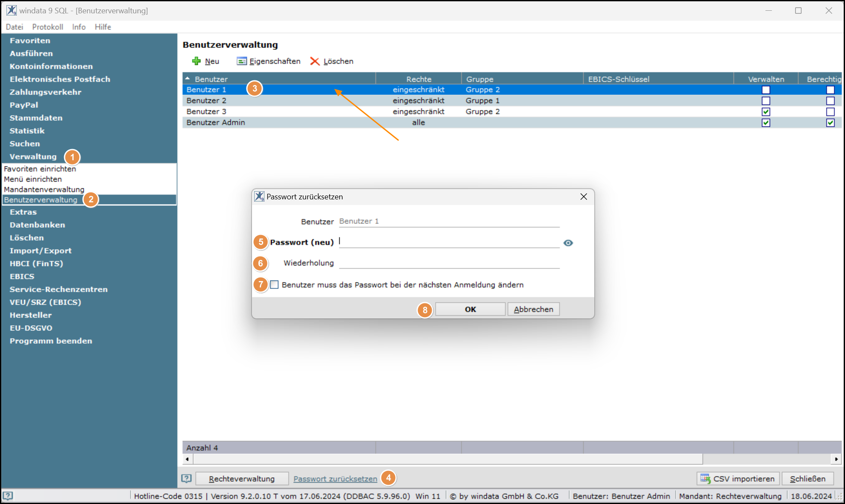This screenshot has width=845, height=504.
Task: Open the Protokoll menu
Action: pyautogui.click(x=48, y=27)
